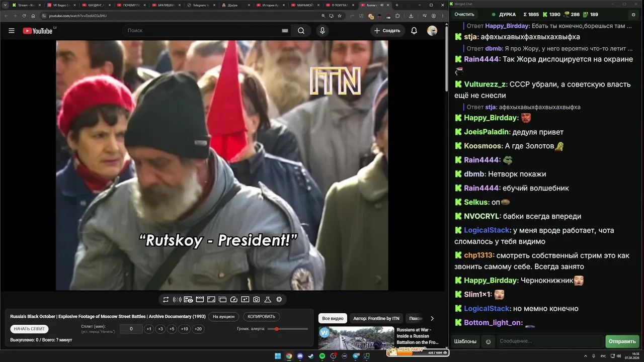
Task: Add twenty minutes with +20 button
Action: pos(198,329)
